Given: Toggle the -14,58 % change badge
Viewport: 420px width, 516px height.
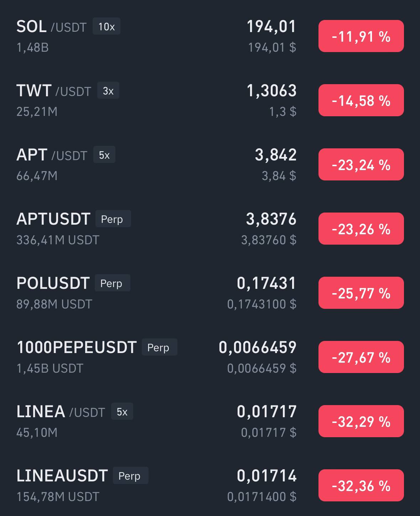Looking at the screenshot, I should [361, 100].
